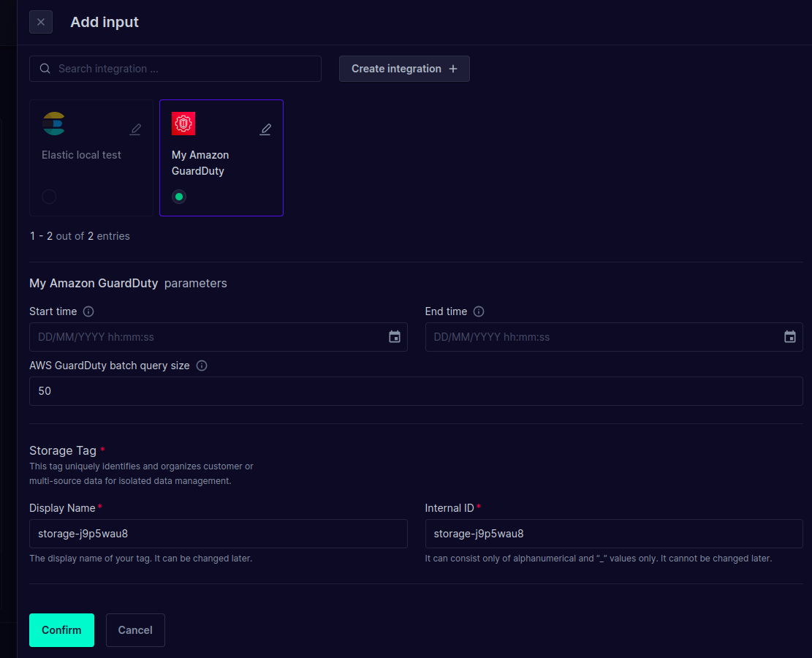Click the Internal ID label

tap(449, 508)
